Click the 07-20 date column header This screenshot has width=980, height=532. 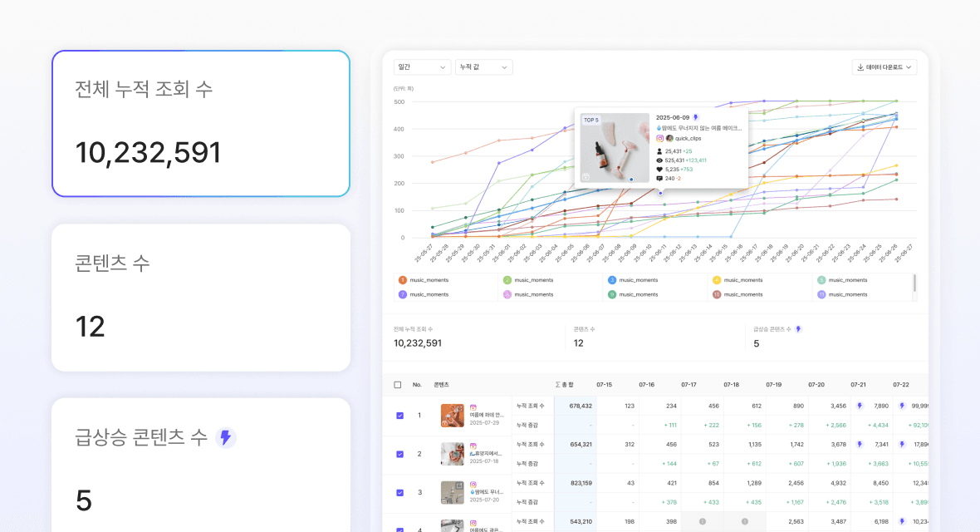point(816,385)
